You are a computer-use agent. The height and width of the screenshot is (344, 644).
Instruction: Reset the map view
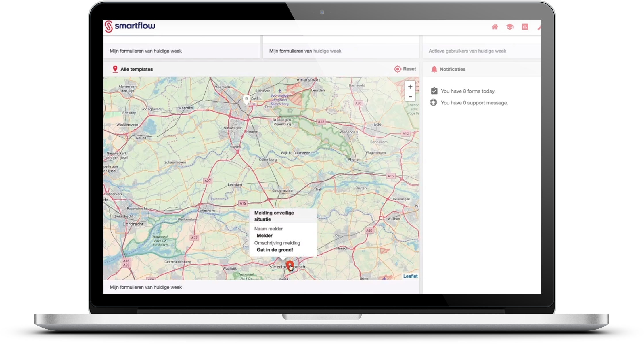click(x=409, y=69)
